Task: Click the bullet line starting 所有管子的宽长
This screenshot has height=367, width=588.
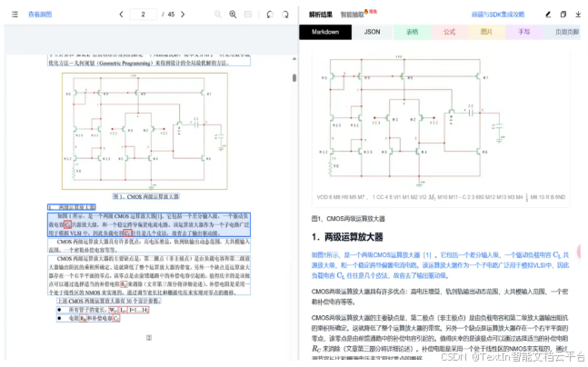Action: [x=103, y=310]
